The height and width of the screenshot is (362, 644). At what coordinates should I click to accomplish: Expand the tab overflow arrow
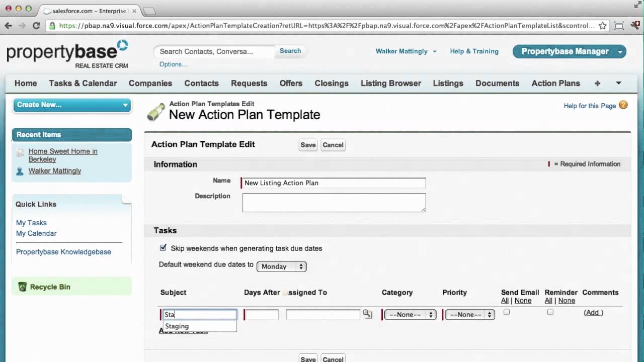[618, 83]
